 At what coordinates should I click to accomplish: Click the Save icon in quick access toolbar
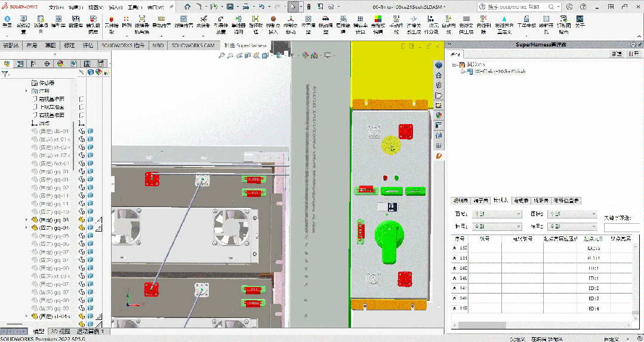tap(230, 7)
